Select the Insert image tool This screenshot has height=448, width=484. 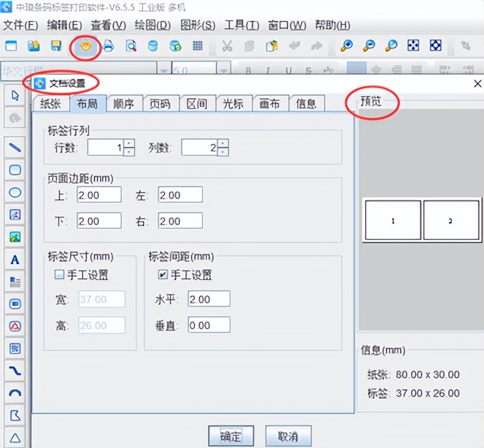coord(15,237)
